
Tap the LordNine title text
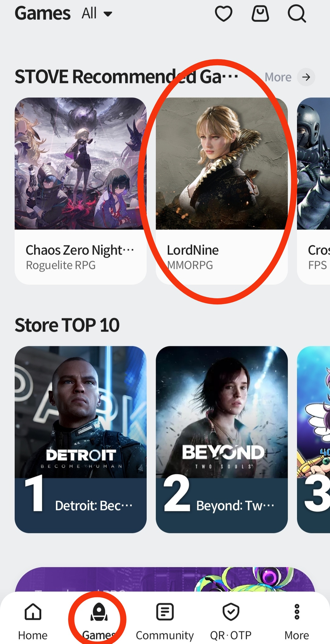point(193,250)
